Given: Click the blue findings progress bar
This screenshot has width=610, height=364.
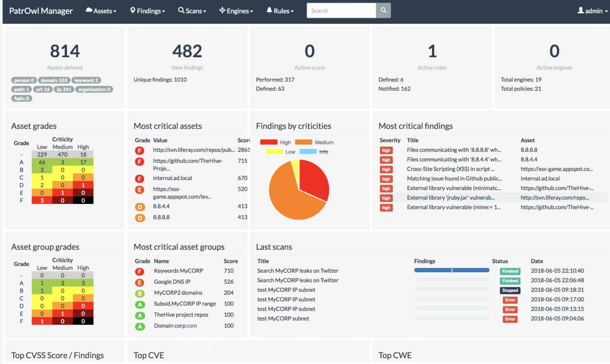Looking at the screenshot, I should click(x=451, y=270).
